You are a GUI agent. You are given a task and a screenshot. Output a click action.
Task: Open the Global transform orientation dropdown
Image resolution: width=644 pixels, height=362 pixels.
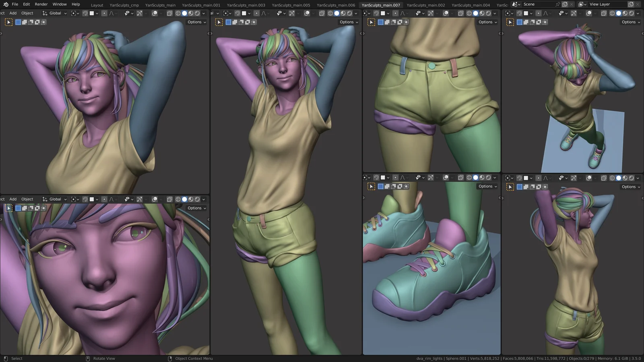point(55,13)
